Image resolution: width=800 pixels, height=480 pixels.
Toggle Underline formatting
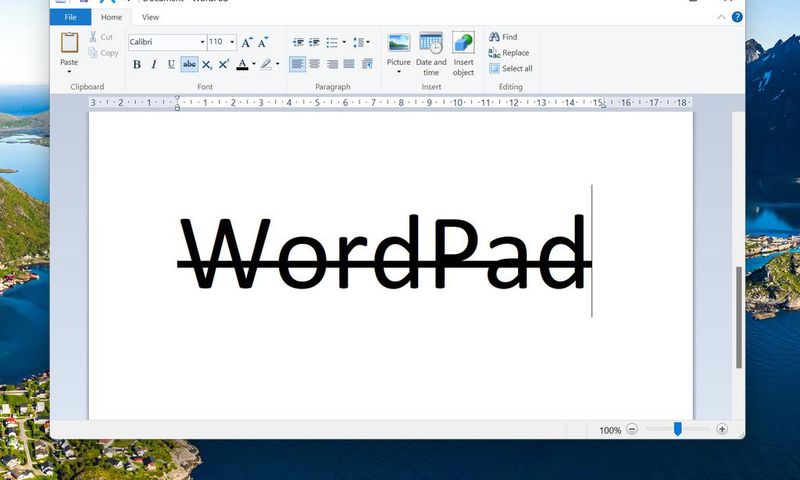[171, 64]
